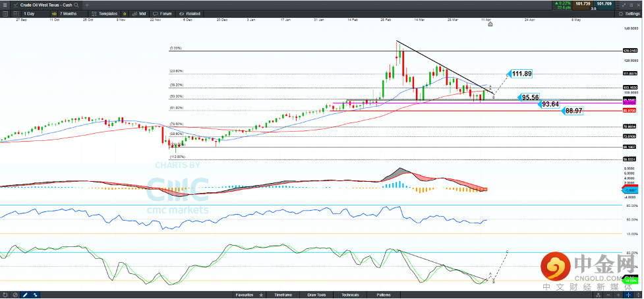This screenshot has width=644, height=299.
Task: Activate the crosshair cursor button
Action: [628, 294]
